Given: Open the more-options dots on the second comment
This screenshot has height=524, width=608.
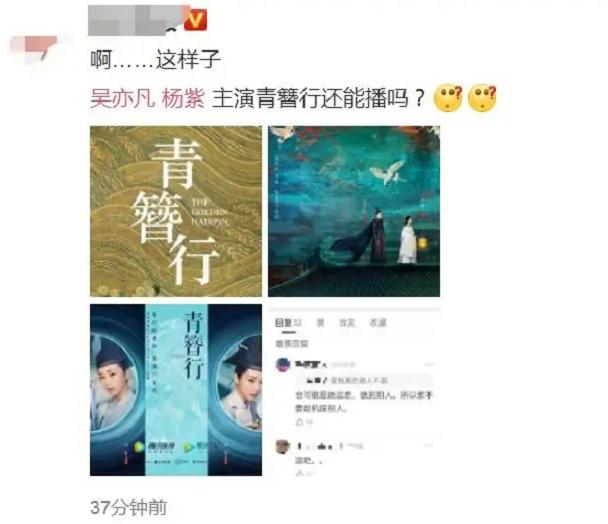Looking at the screenshot, I should (428, 446).
